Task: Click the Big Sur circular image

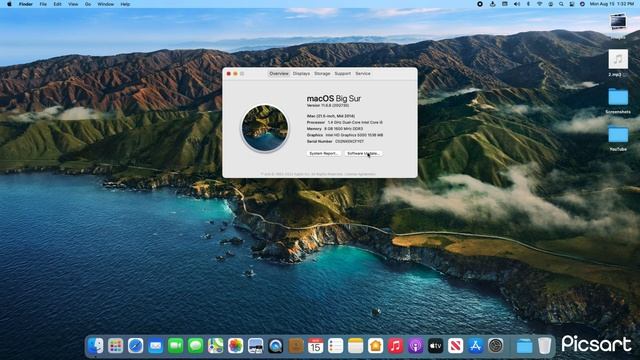Action: pyautogui.click(x=265, y=128)
